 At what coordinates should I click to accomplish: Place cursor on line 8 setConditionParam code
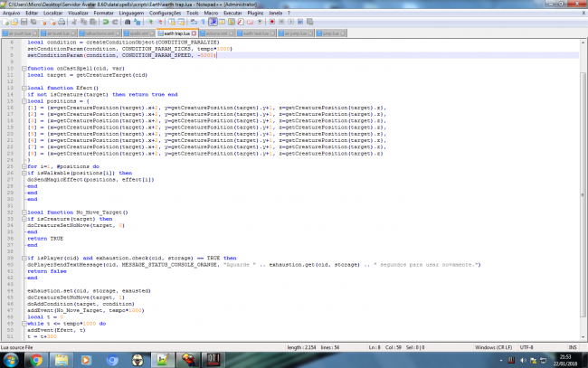coord(120,55)
